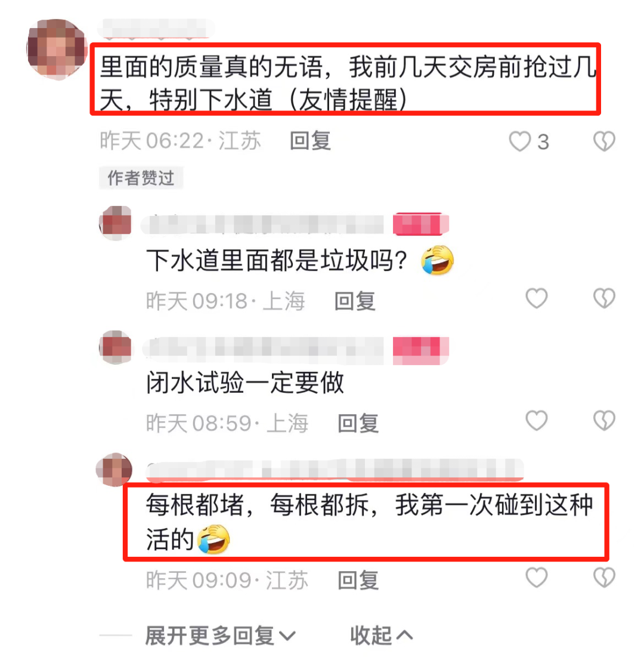Like the 06:22 Jiangsu comment with 3 likes
The width and height of the screenshot is (644, 657).
(520, 141)
